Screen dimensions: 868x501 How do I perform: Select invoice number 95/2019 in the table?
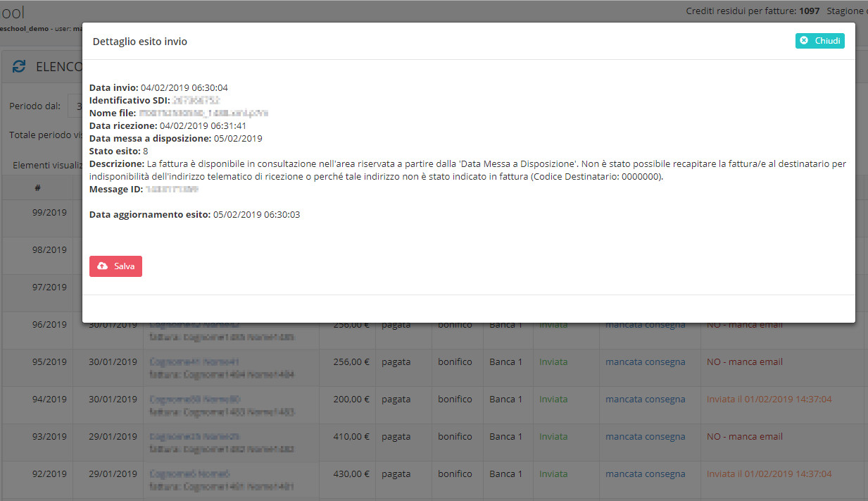click(49, 362)
